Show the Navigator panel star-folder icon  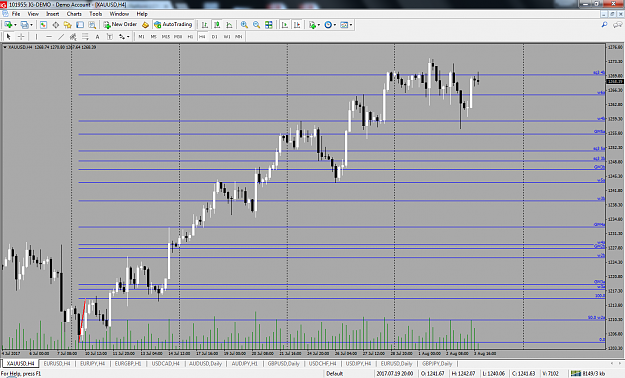(x=67, y=25)
